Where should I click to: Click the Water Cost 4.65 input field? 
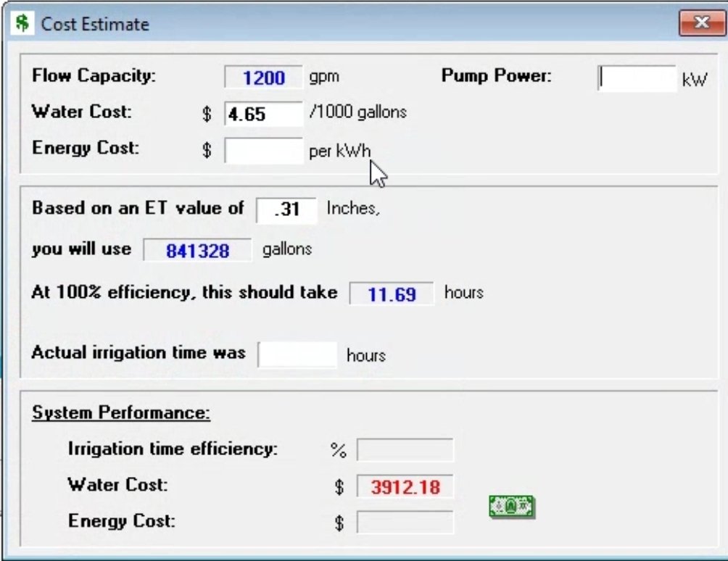coord(263,114)
